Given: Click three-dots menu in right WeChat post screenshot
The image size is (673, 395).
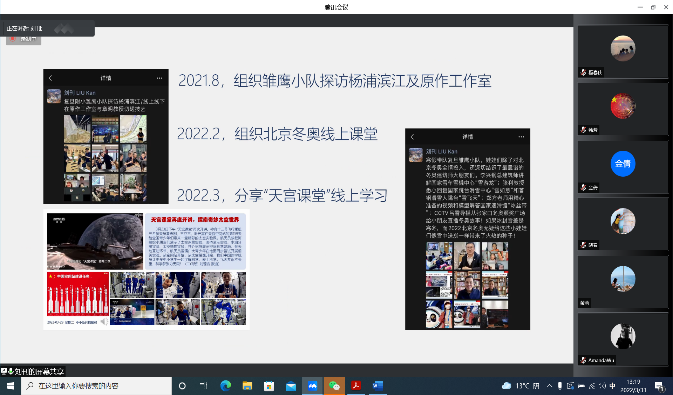Looking at the screenshot, I should coord(521,137).
